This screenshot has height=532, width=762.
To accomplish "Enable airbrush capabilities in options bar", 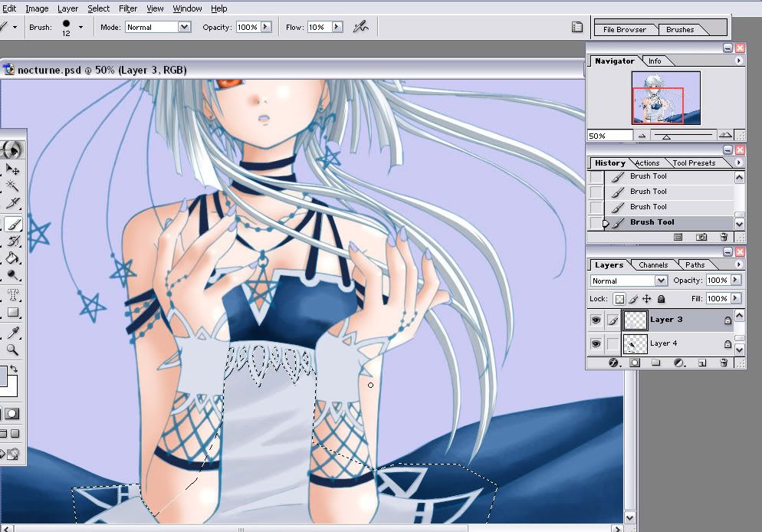I will [360, 27].
